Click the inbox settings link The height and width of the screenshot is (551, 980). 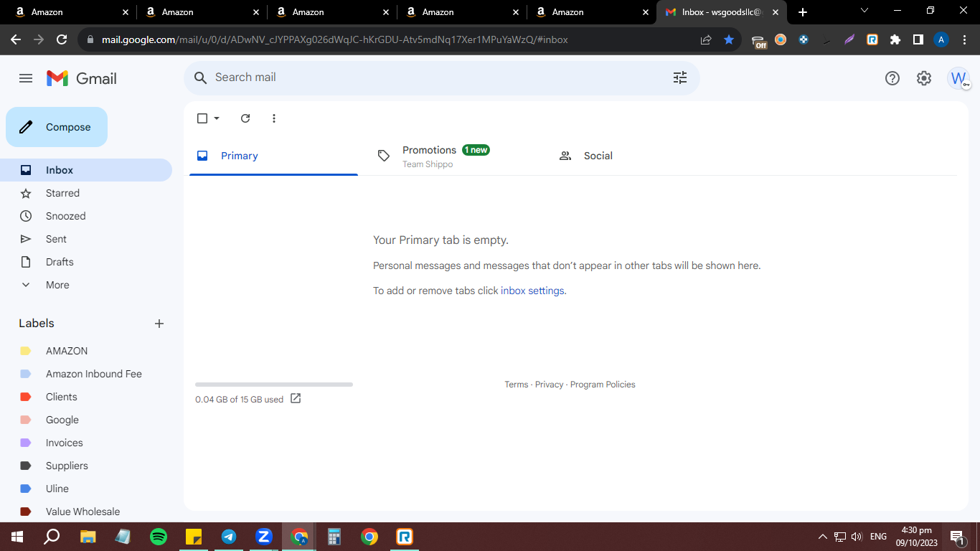point(532,291)
